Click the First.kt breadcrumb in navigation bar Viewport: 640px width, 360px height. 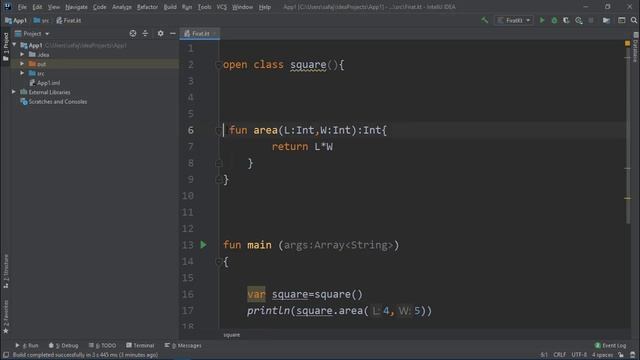coord(69,20)
